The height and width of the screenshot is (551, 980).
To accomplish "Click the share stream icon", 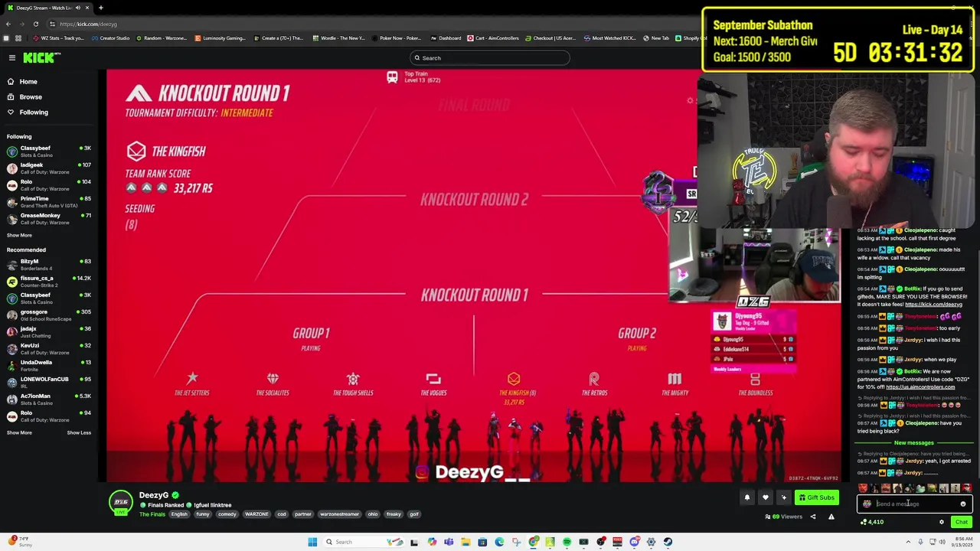I will pyautogui.click(x=813, y=517).
